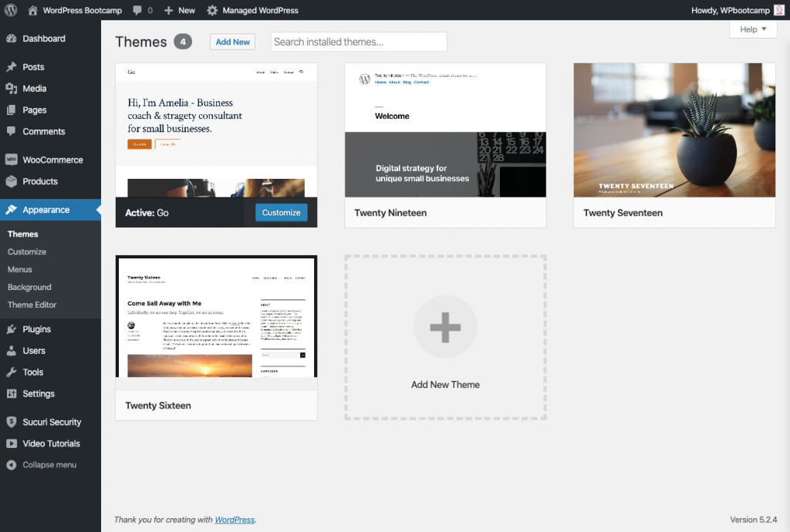
Task: Open the Tools menu item
Action: point(50,372)
